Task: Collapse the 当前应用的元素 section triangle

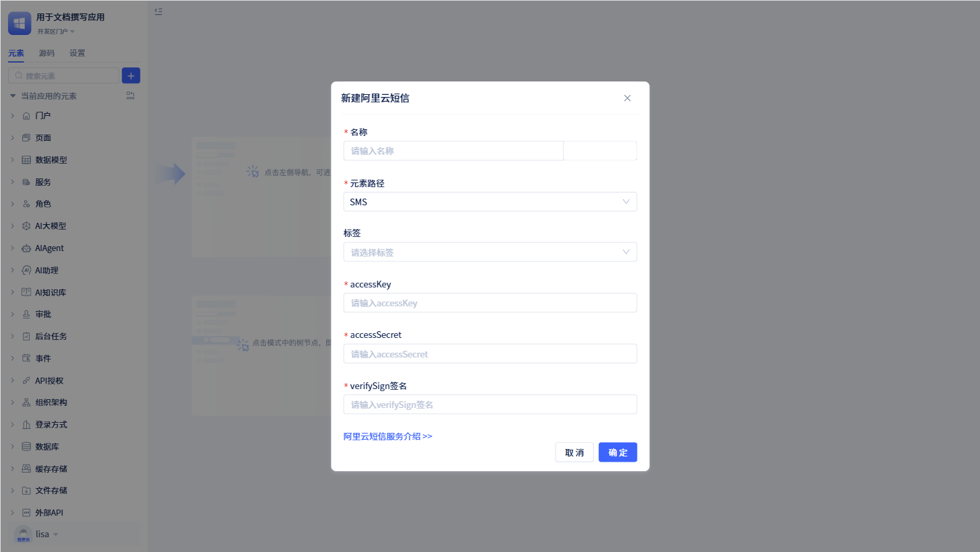Action: (13, 96)
